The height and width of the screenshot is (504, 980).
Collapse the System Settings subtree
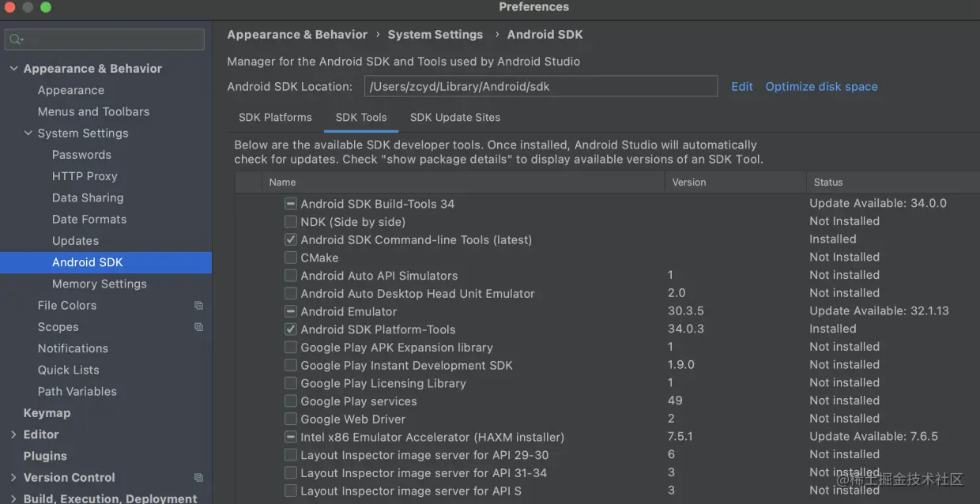pos(28,134)
